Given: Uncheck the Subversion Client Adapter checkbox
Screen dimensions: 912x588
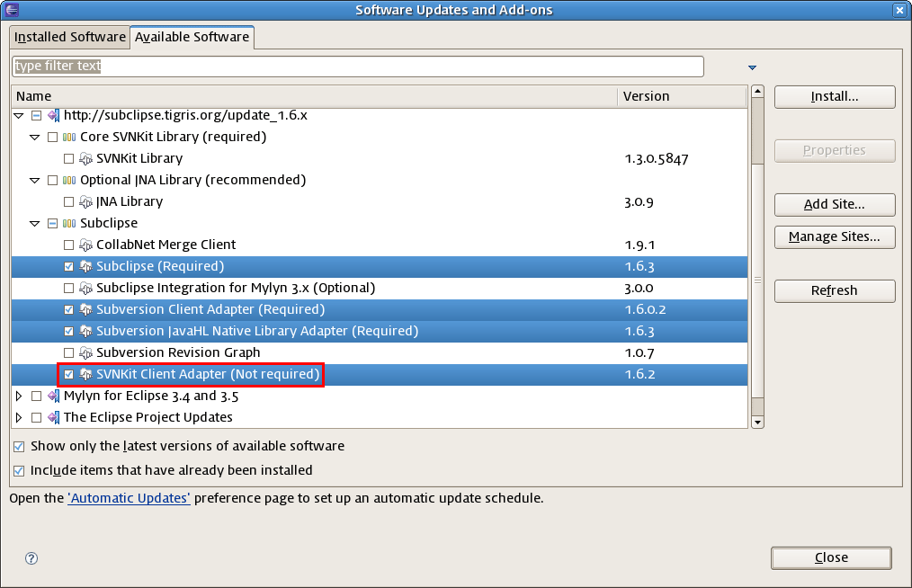Looking at the screenshot, I should pos(68,309).
